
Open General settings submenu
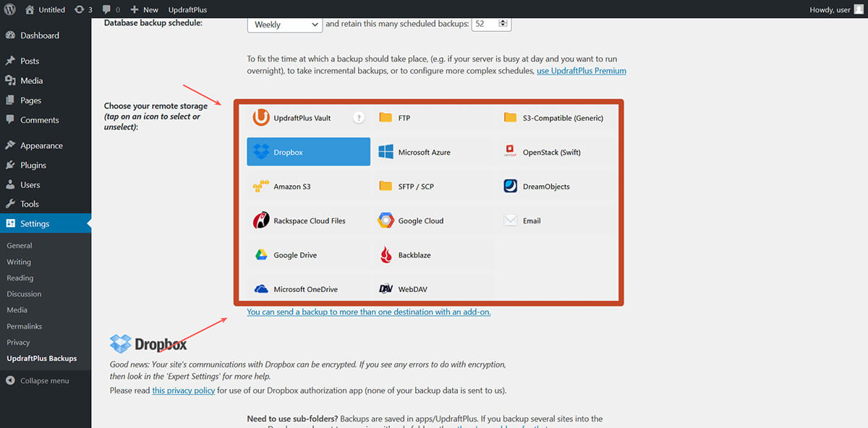pyautogui.click(x=20, y=245)
